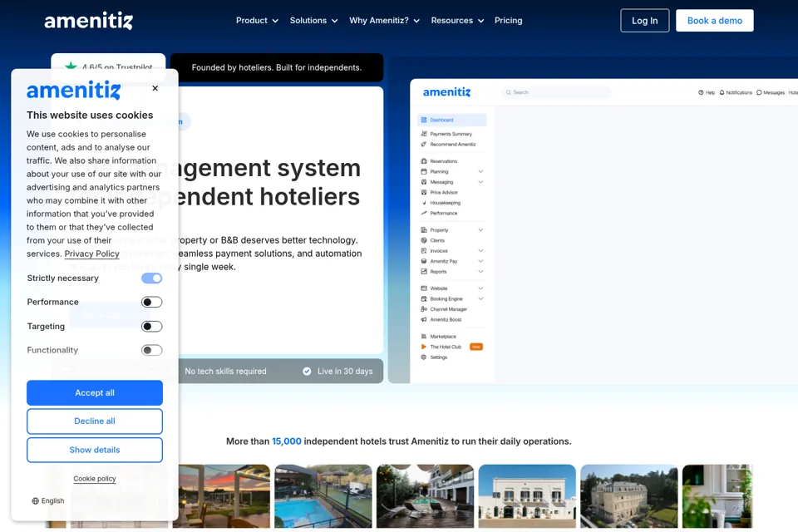Screen dimensions: 798x532
Task: Expand the Why Amenitiz? menu
Action: tap(384, 20)
